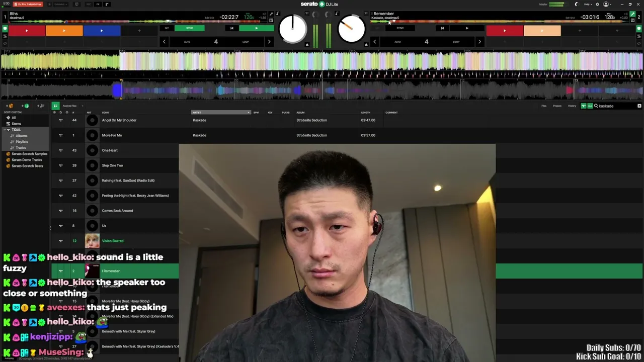Toggle the REC recording panel

point(88,4)
